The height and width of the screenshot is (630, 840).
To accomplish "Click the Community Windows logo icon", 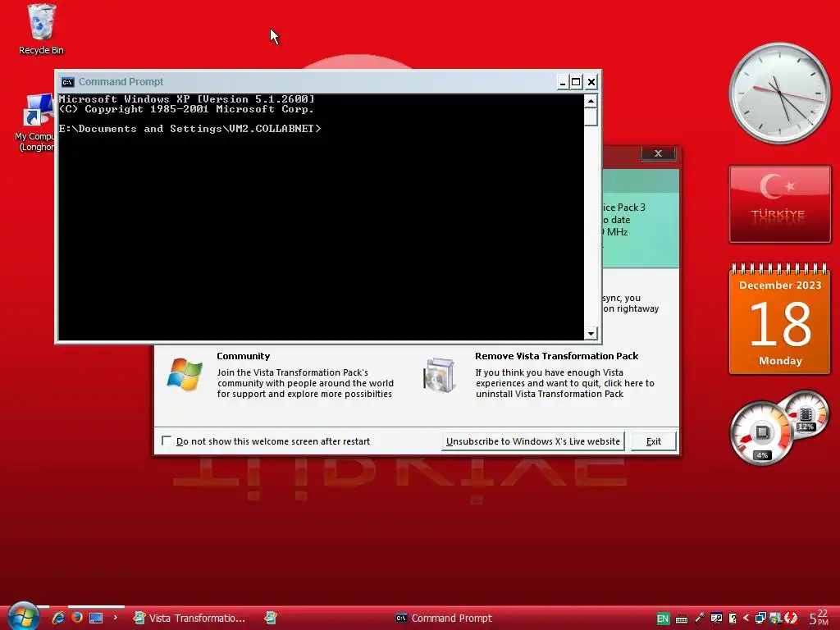I will [x=185, y=374].
